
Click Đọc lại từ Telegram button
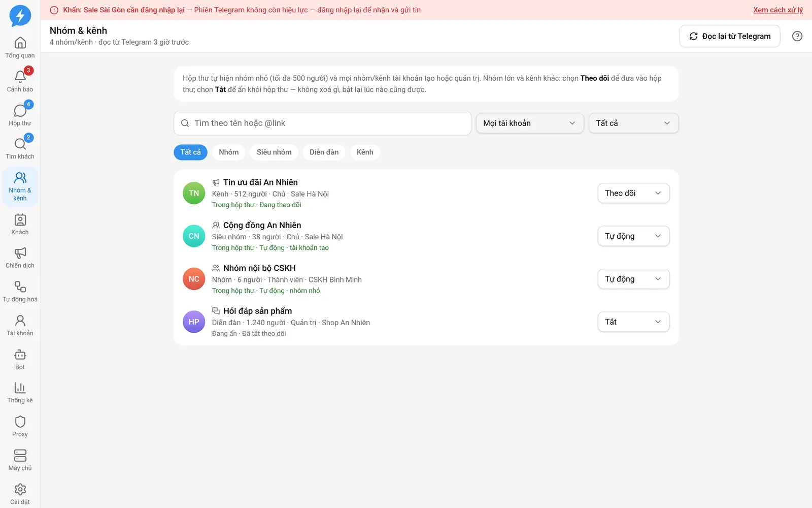tap(730, 36)
